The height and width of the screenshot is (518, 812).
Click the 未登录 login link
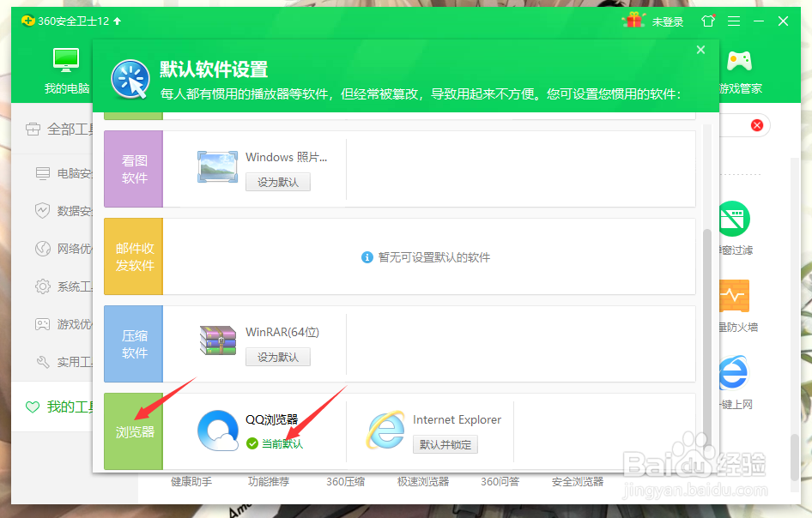click(x=669, y=21)
